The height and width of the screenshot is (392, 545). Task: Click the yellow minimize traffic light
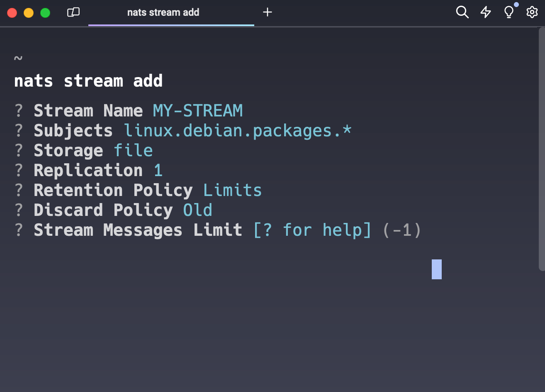coord(28,12)
